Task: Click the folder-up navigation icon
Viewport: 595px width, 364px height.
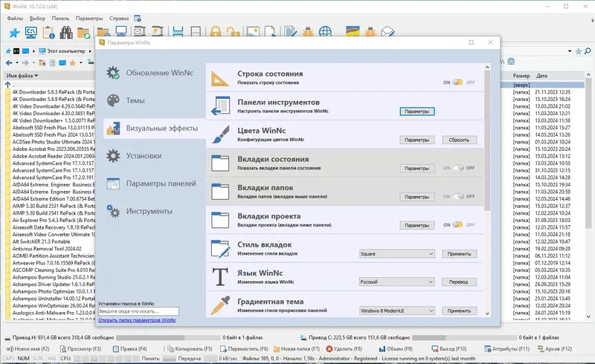Action: [x=42, y=62]
